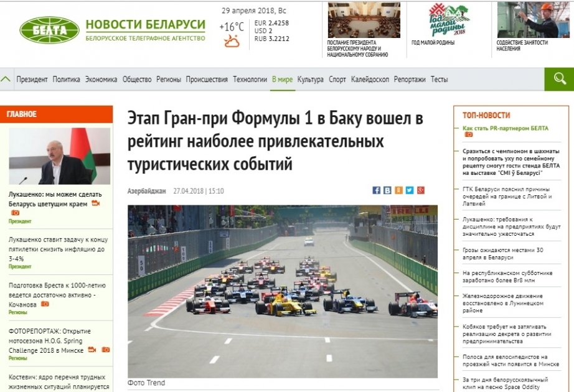The height and width of the screenshot is (392, 574).
Task: Share article on Facebook
Action: tap(376, 190)
